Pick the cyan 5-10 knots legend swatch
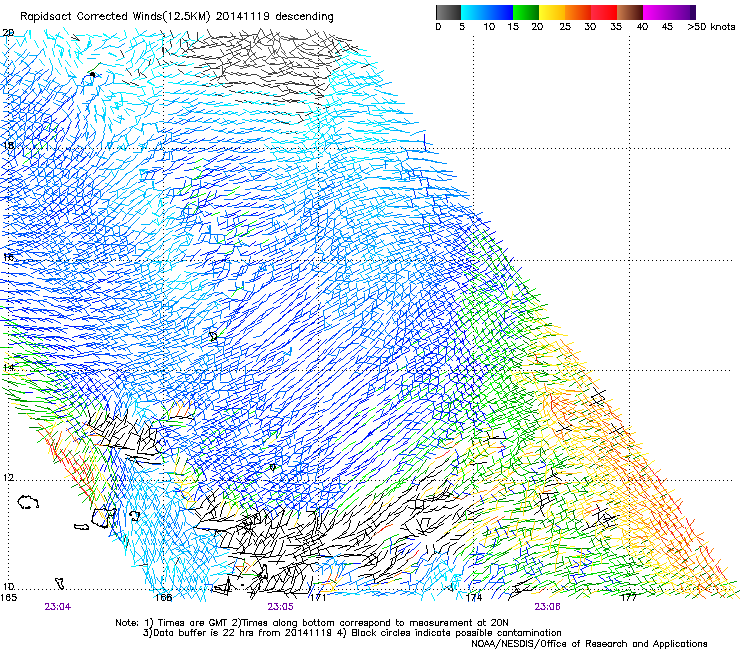 coord(474,12)
